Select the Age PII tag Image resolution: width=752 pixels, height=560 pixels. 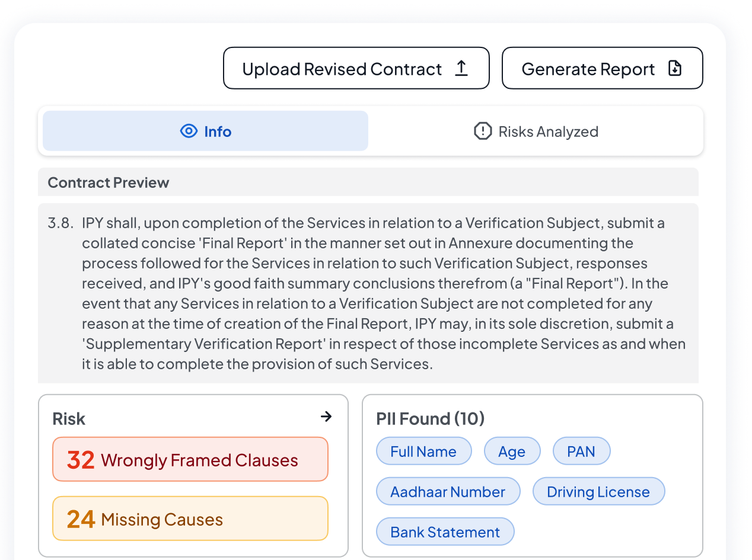(x=512, y=451)
